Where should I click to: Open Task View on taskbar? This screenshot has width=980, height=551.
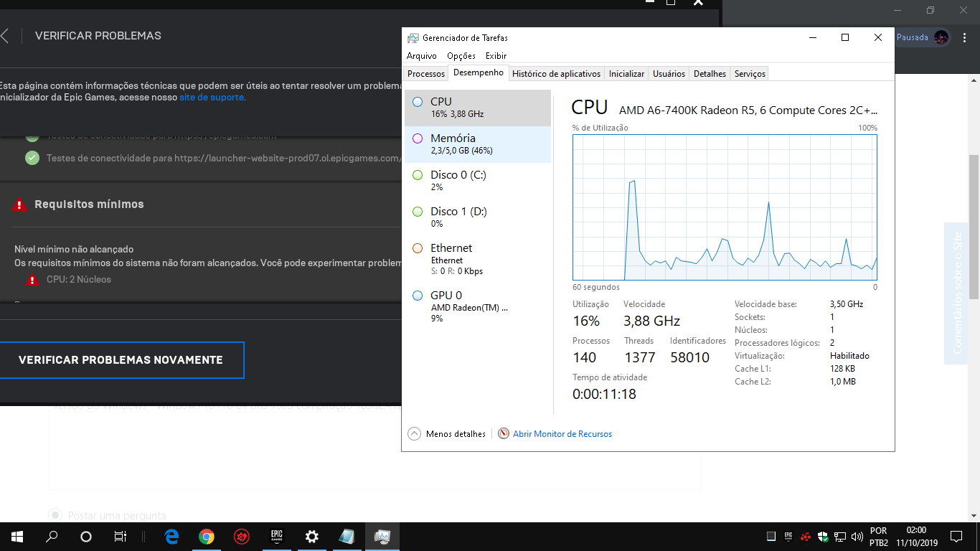tap(121, 537)
